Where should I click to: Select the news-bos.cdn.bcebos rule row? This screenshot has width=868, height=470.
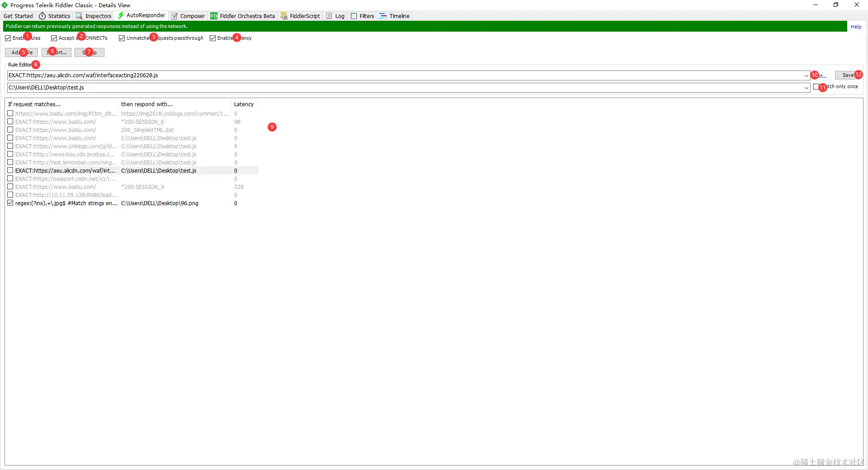132,155
